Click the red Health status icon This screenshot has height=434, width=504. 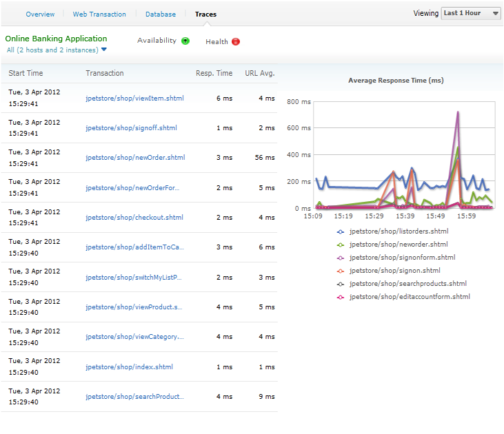(x=236, y=42)
